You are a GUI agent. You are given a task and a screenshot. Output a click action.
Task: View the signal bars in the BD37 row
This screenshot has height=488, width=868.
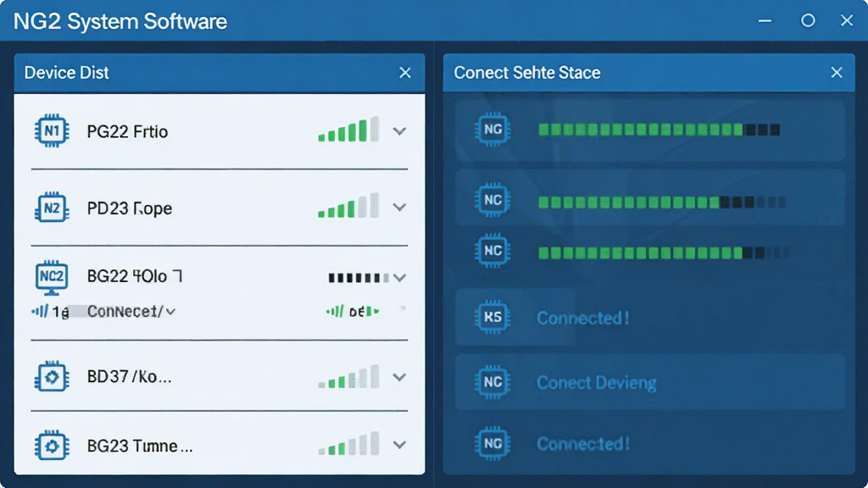click(x=348, y=377)
